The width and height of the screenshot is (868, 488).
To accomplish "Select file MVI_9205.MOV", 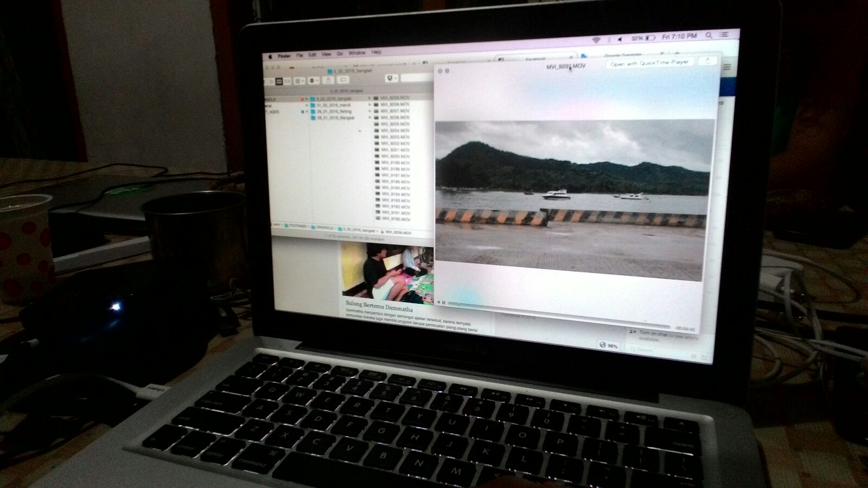I will click(x=392, y=124).
